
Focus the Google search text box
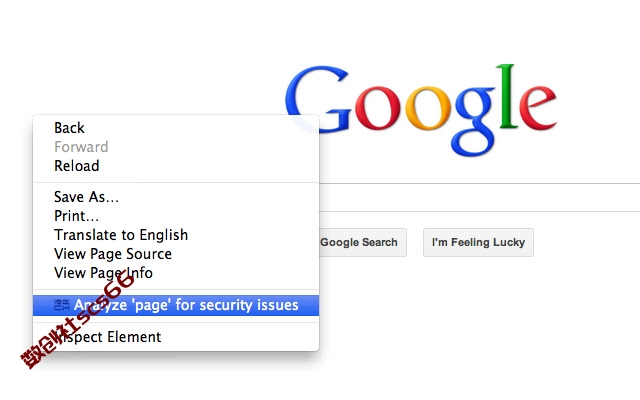(x=480, y=198)
